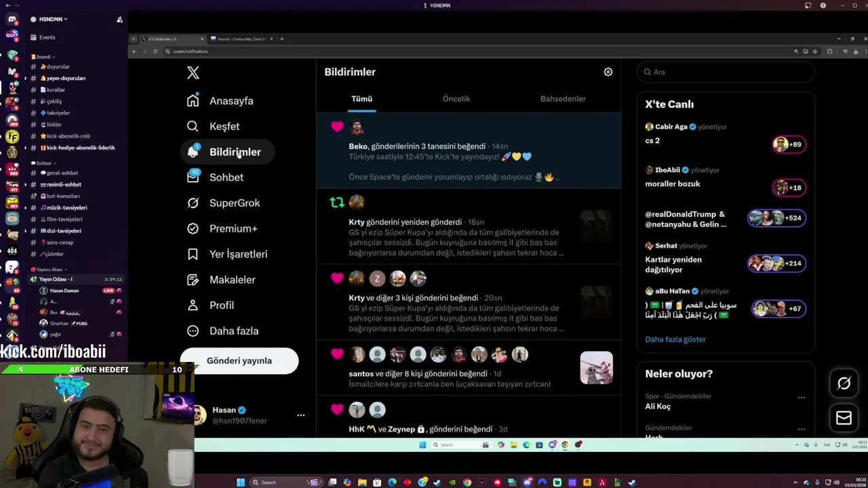Collapse the Yayıncı Alanı category
Screen dimensions: 868x488
49,270
